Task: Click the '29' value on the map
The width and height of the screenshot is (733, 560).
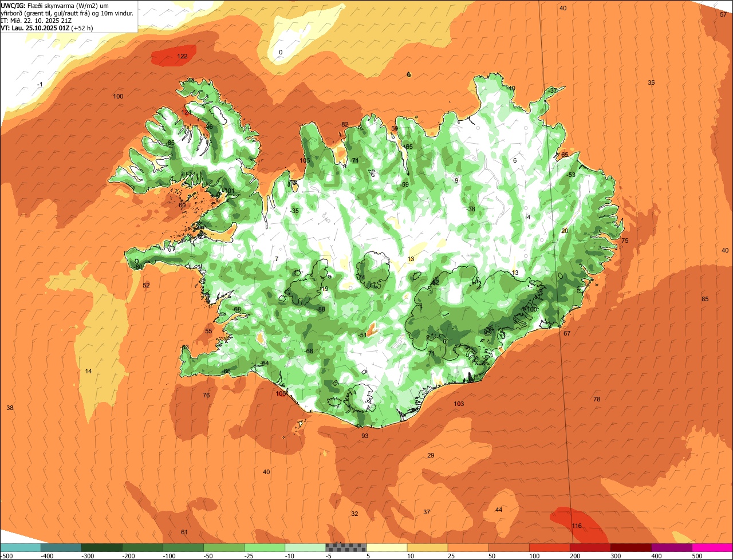Action: [x=431, y=455]
